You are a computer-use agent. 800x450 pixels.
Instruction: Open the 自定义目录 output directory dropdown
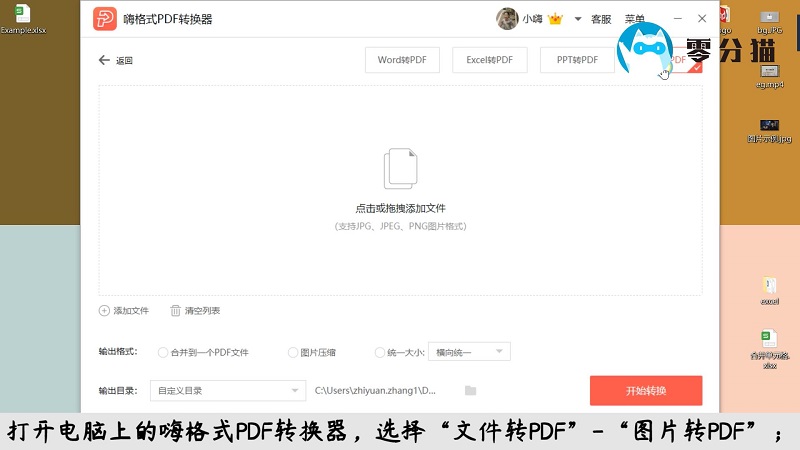coord(228,391)
